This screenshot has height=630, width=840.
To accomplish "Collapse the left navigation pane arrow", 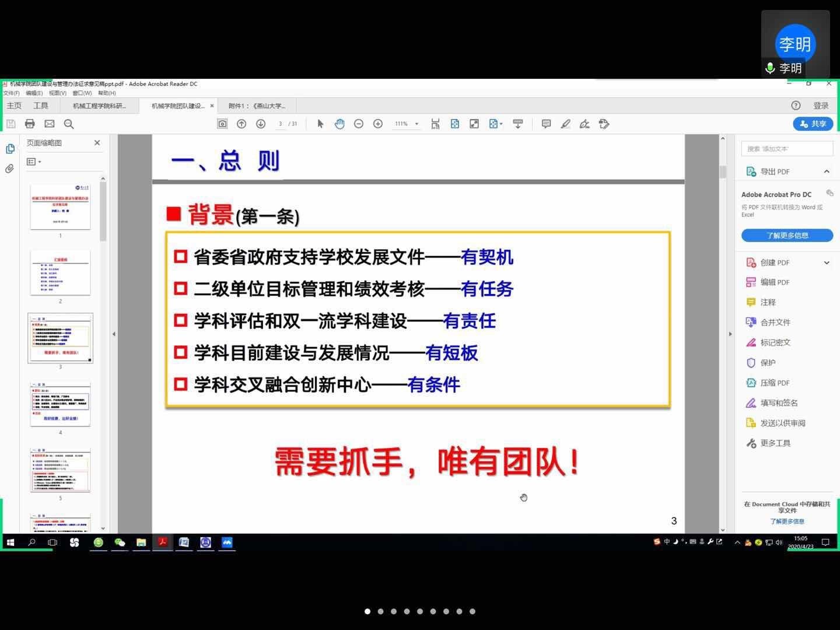I will coord(114,334).
